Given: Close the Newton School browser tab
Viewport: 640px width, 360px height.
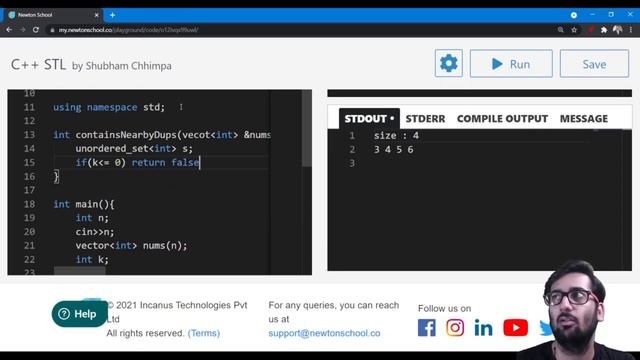Looking at the screenshot, I should coord(97,15).
